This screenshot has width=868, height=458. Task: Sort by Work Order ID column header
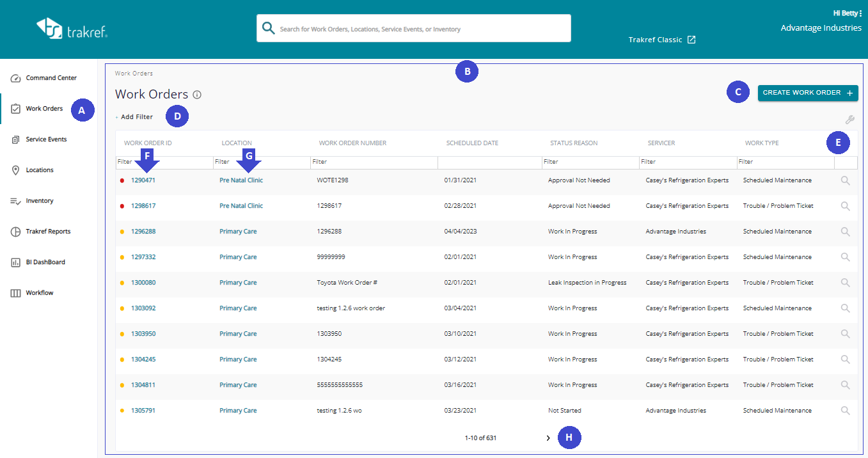coord(148,143)
